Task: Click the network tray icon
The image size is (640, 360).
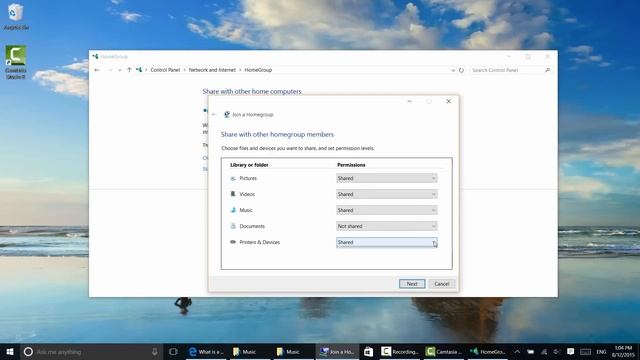Action: click(544, 351)
